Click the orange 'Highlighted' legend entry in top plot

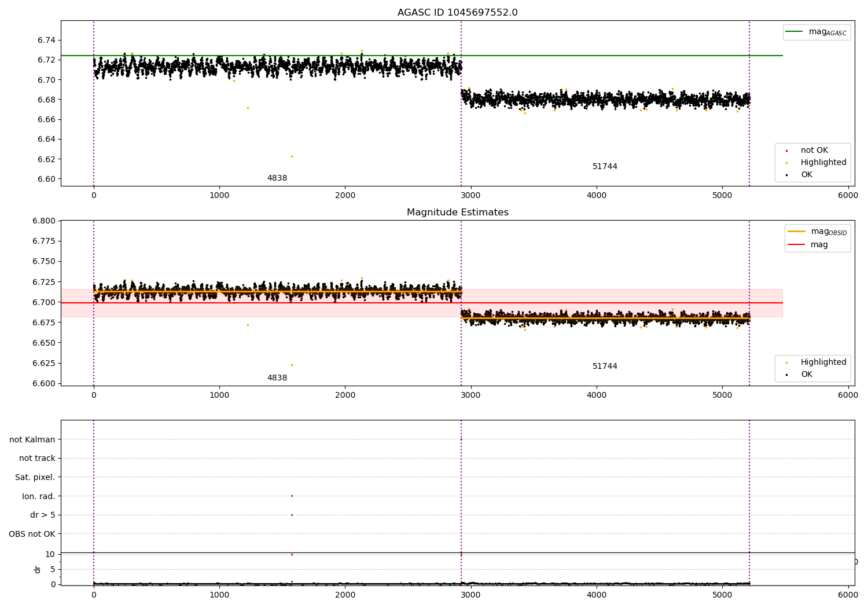pos(812,163)
